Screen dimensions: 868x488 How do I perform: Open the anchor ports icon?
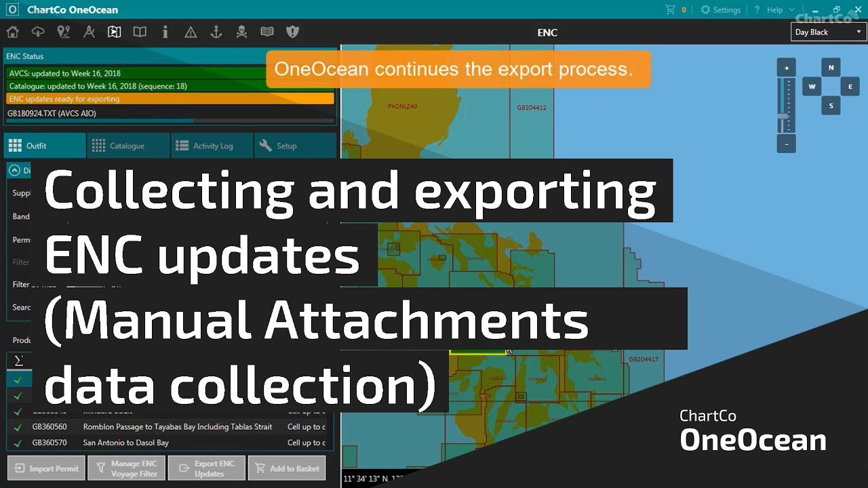coord(216,32)
